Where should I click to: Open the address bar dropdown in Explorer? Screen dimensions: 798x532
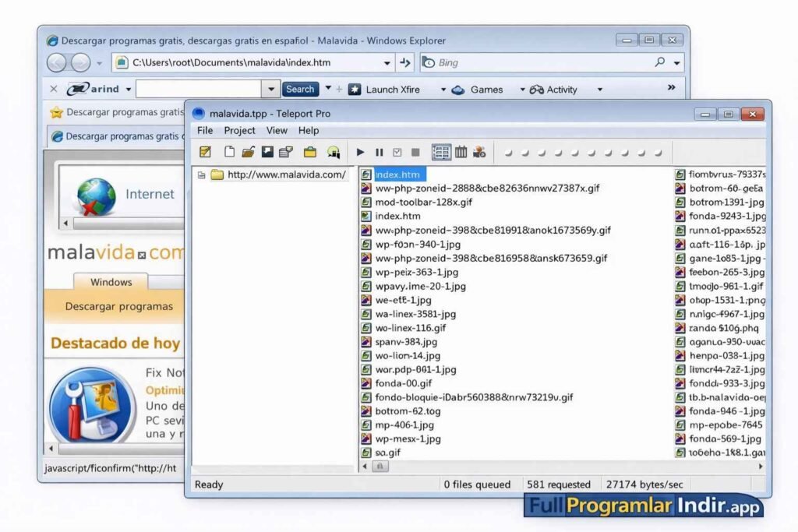click(x=387, y=63)
